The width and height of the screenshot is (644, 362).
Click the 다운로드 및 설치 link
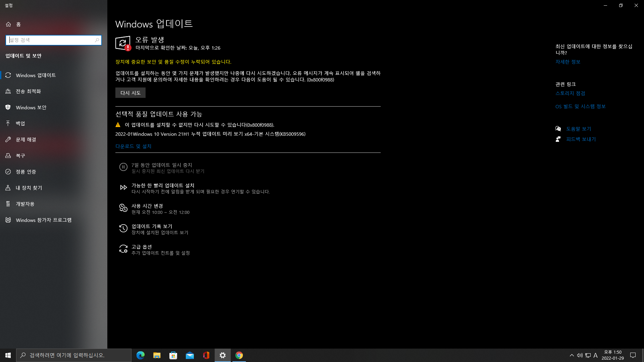[x=133, y=146]
